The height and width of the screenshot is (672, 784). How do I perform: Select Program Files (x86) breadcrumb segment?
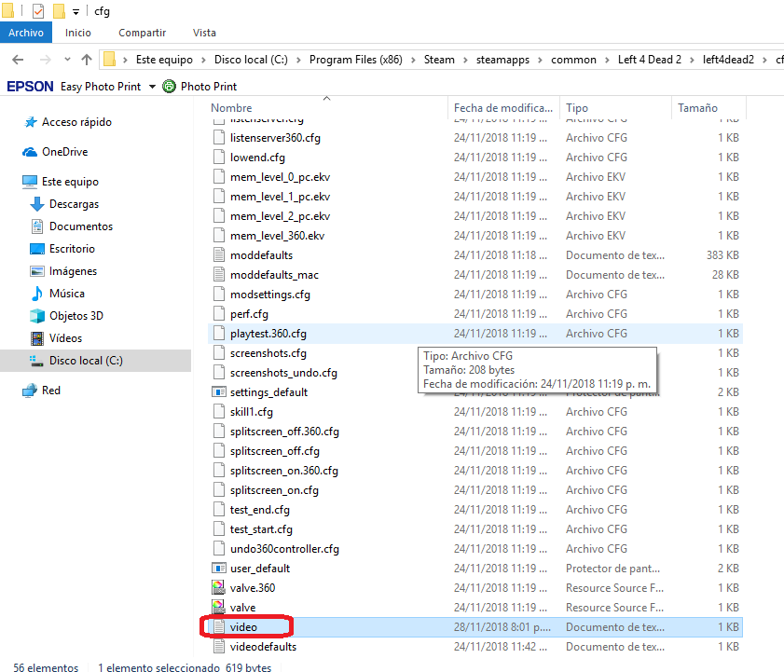(x=355, y=60)
